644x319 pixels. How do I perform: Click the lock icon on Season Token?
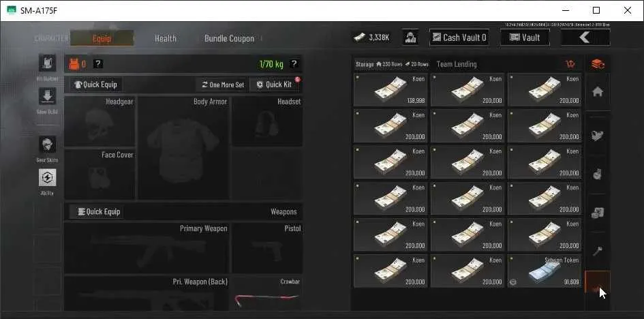tap(513, 282)
